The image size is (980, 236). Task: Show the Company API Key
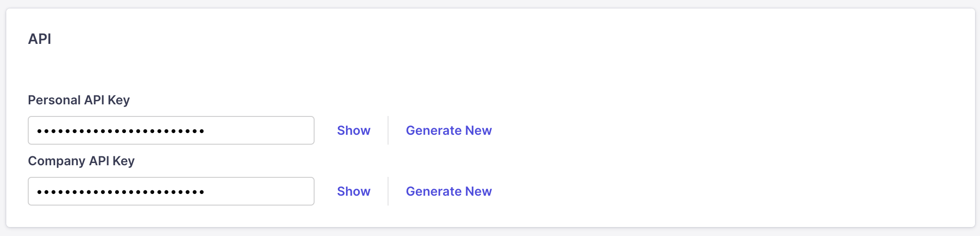click(354, 191)
